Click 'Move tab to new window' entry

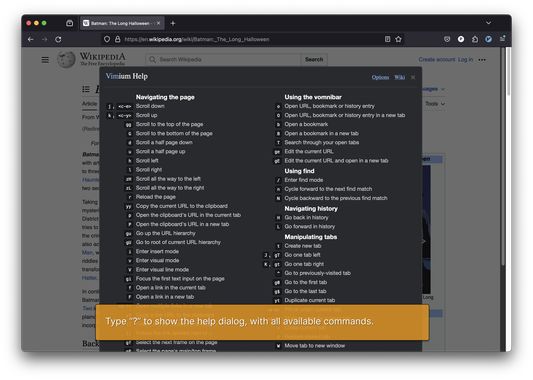tap(314, 346)
